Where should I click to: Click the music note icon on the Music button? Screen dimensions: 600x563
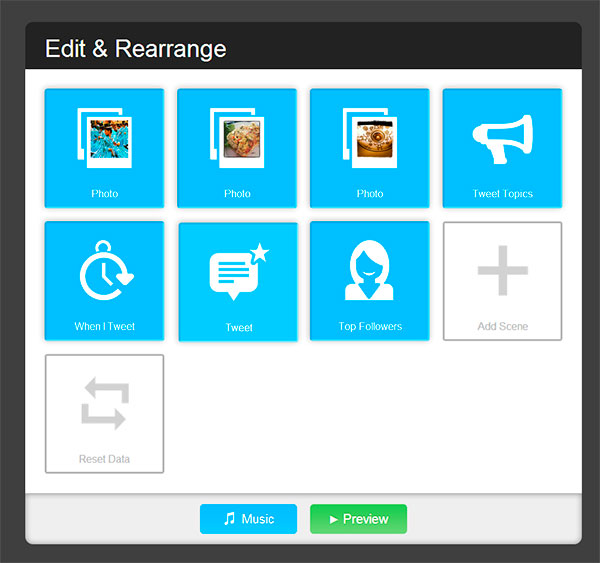click(230, 519)
